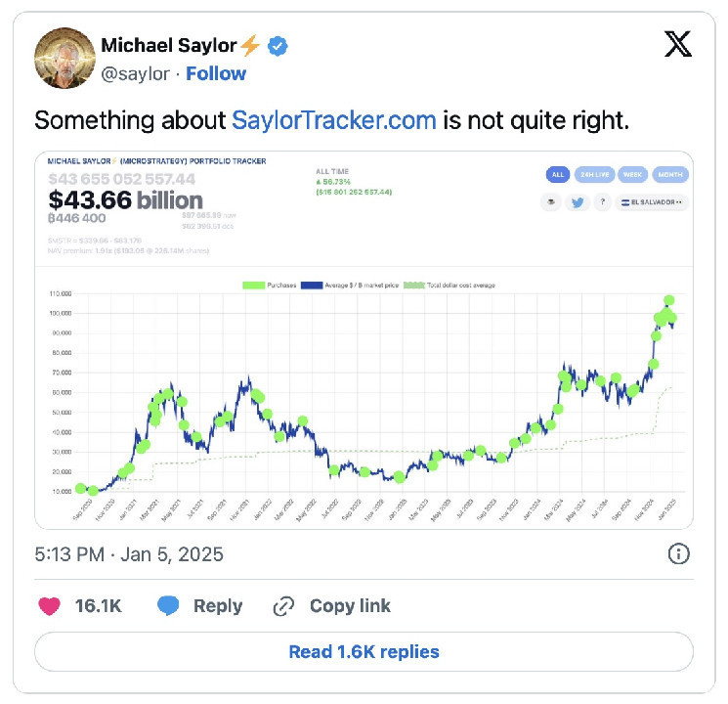The image size is (728, 704).
Task: Select the ALL time range tab
Action: tap(557, 175)
